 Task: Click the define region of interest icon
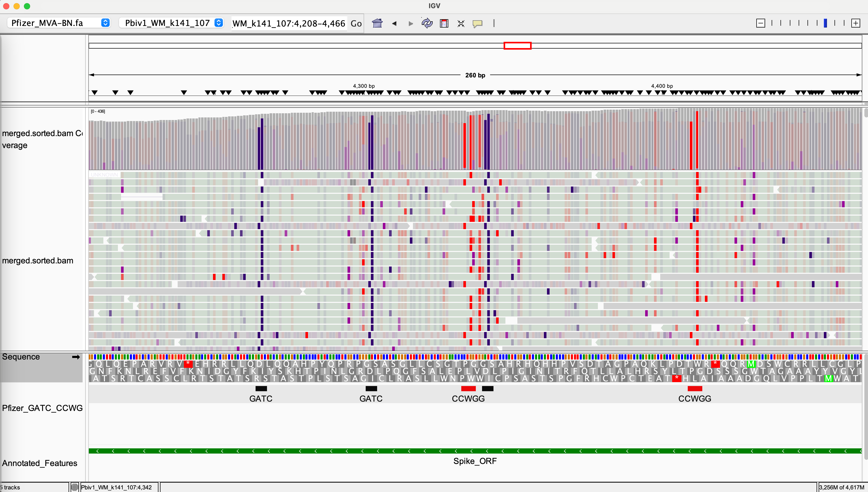[x=444, y=23]
